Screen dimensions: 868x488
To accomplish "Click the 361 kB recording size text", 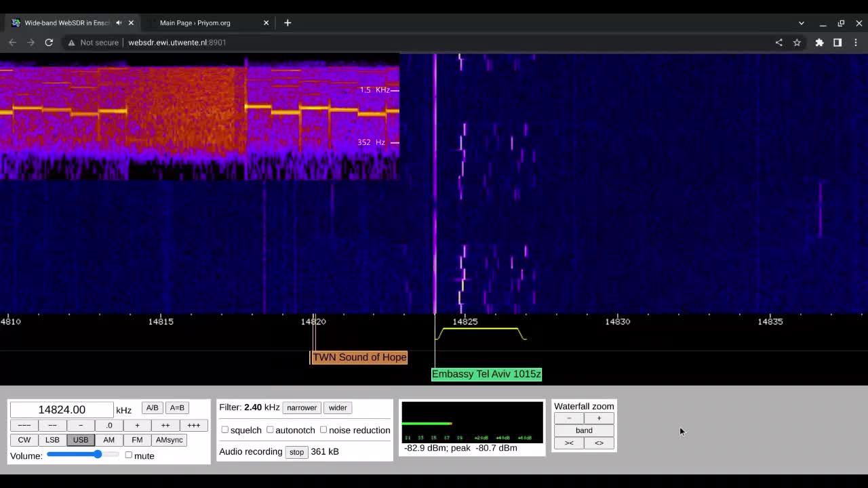I will pyautogui.click(x=325, y=451).
